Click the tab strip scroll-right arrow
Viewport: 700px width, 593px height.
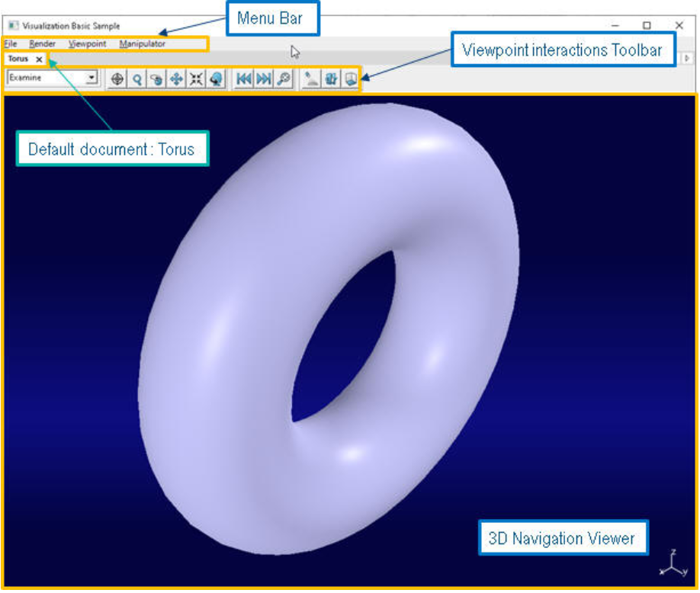pyautogui.click(x=686, y=58)
